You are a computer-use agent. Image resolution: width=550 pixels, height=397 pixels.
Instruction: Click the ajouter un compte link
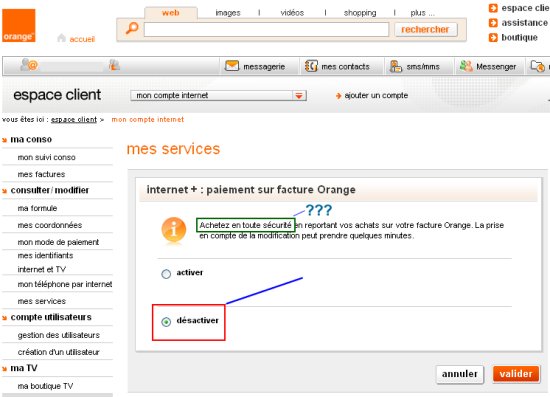click(x=376, y=95)
